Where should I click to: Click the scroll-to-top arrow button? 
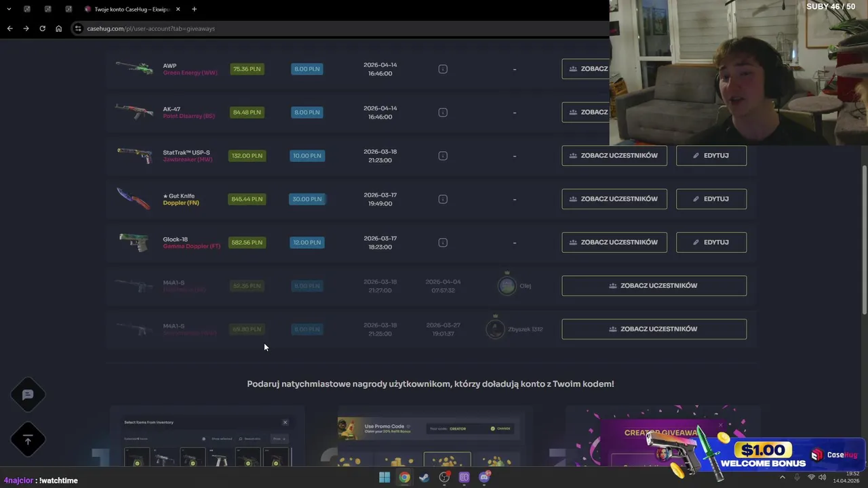(x=28, y=441)
